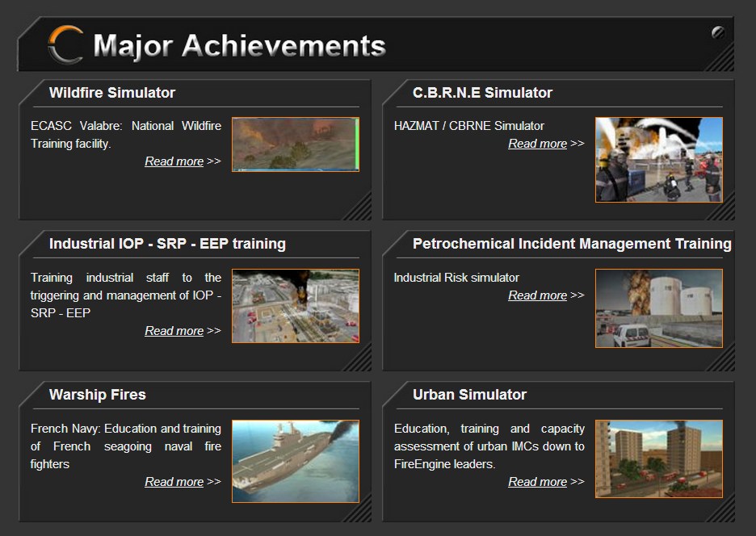
Task: Click the Major Achievements title text
Action: pyautogui.click(x=240, y=46)
